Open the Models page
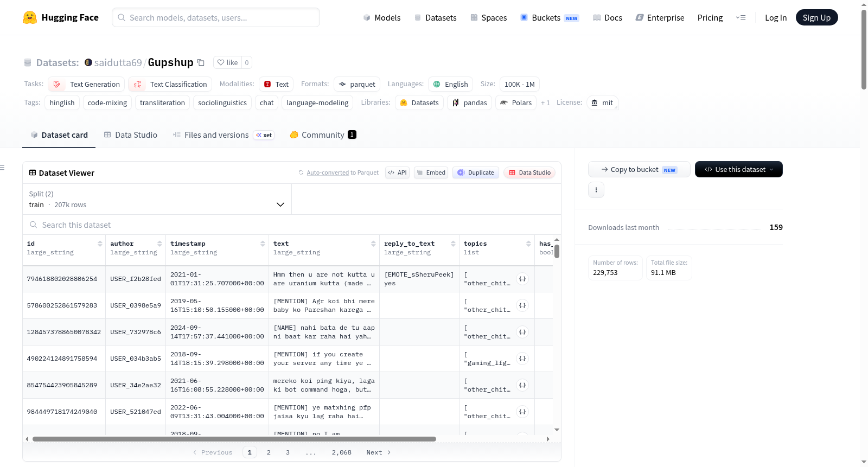 click(382, 17)
